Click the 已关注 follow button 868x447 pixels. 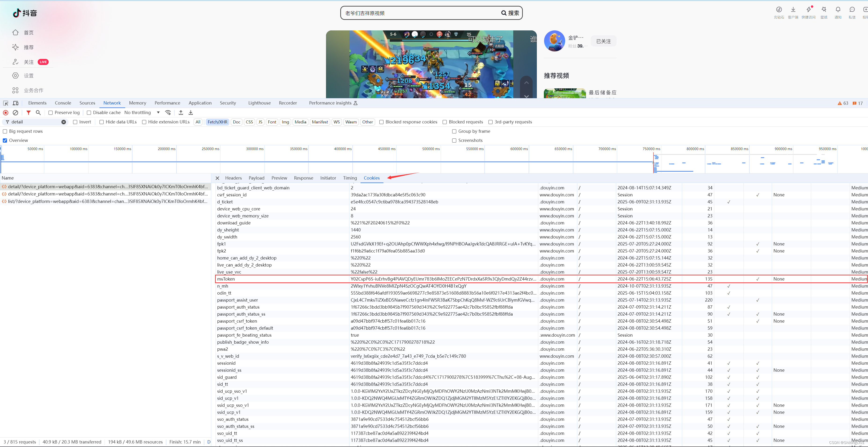603,41
